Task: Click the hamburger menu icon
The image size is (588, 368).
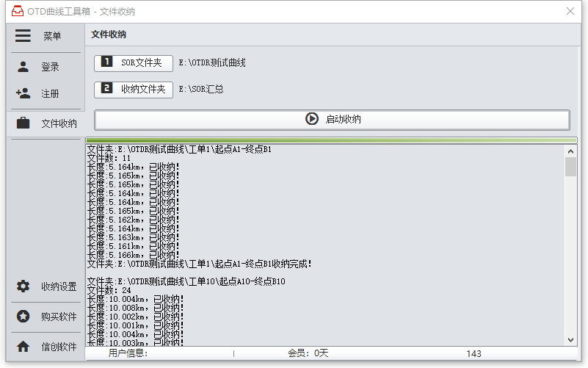Action: 23,36
